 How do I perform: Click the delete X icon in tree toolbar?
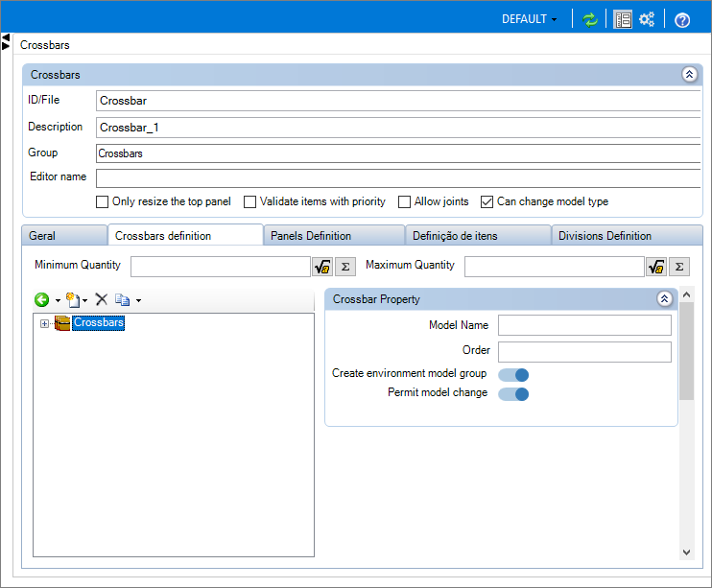point(102,299)
